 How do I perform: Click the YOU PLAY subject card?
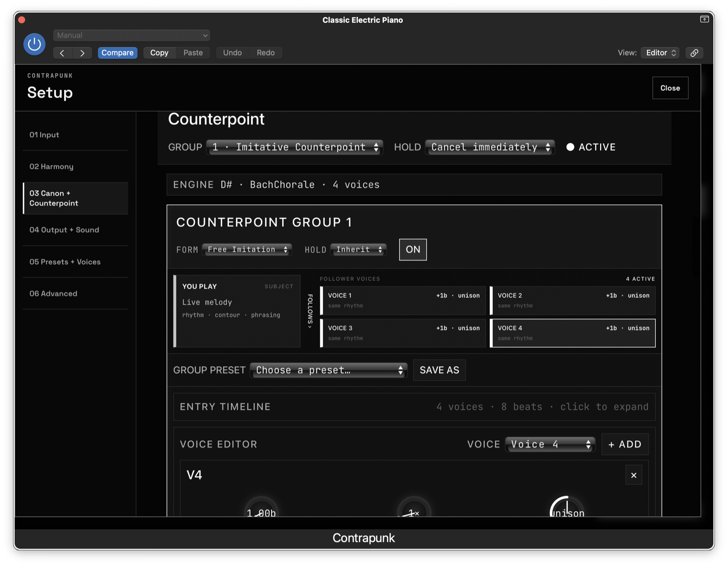(x=237, y=311)
